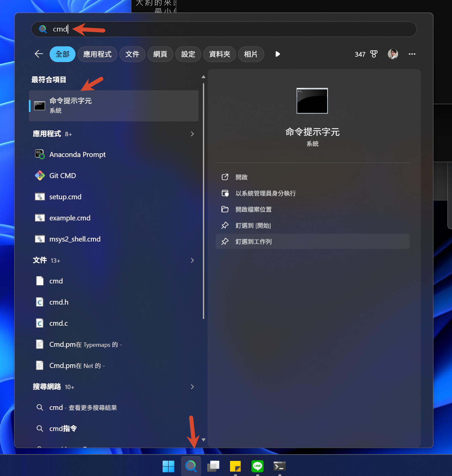Switch to the 資料夾 filter tab
This screenshot has height=476, width=452.
(x=220, y=54)
